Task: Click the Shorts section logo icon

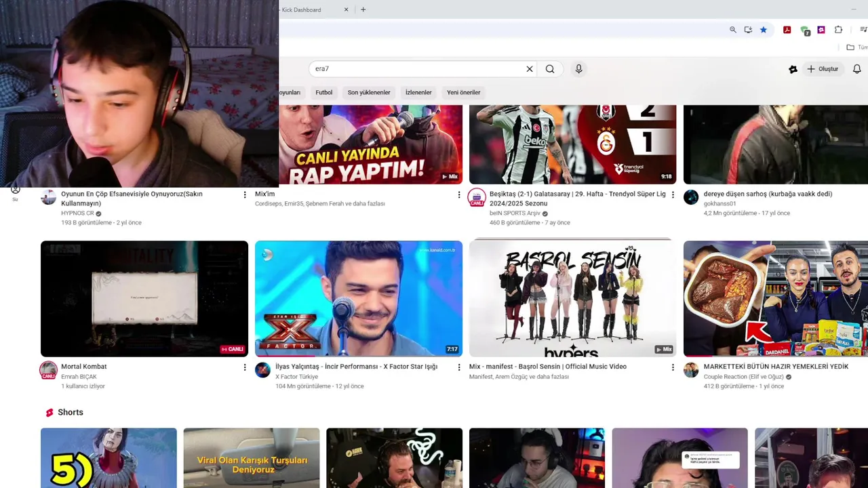Action: (50, 413)
